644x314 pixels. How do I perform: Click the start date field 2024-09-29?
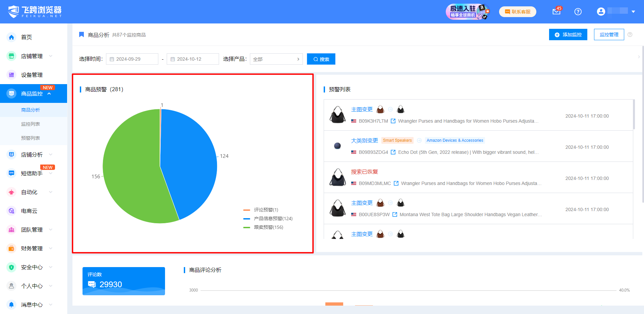click(132, 59)
